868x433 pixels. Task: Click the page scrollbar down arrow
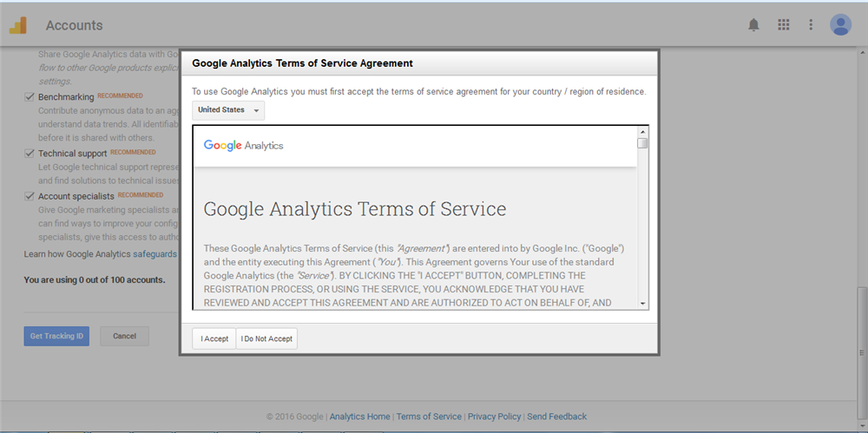(x=863, y=427)
